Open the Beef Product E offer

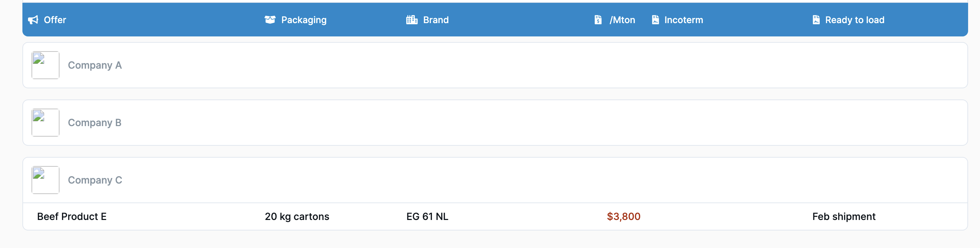(71, 216)
